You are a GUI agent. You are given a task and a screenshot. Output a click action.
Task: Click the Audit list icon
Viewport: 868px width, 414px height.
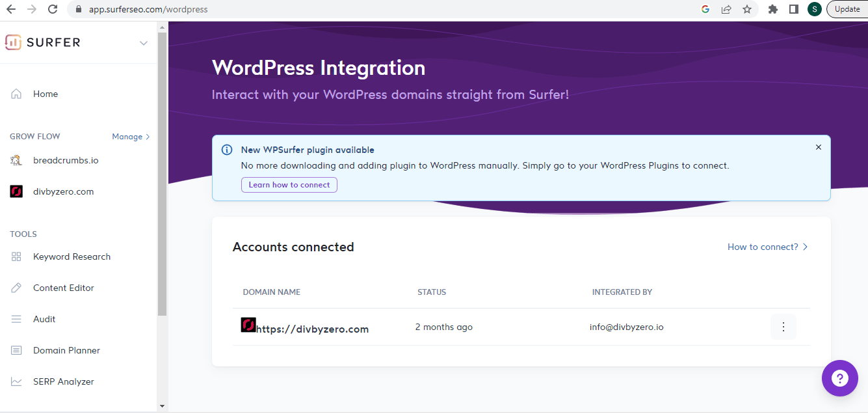[16, 319]
